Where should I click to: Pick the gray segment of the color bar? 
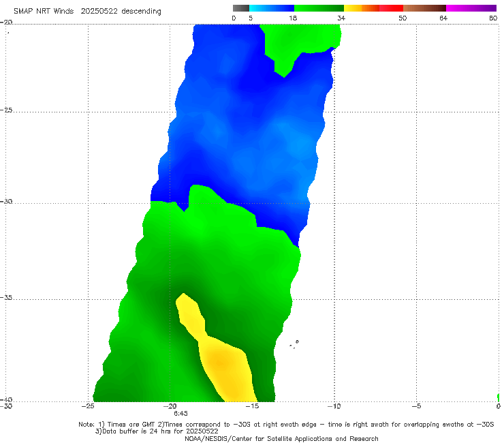(x=241, y=8)
